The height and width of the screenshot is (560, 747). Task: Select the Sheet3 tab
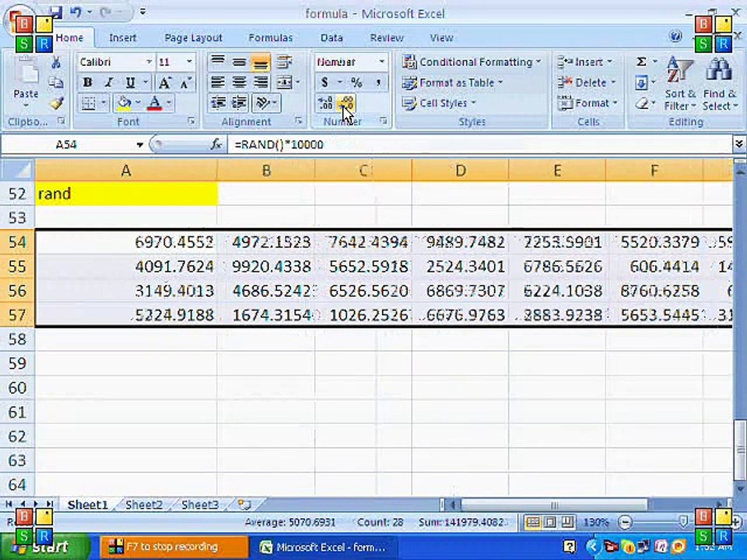pyautogui.click(x=200, y=505)
